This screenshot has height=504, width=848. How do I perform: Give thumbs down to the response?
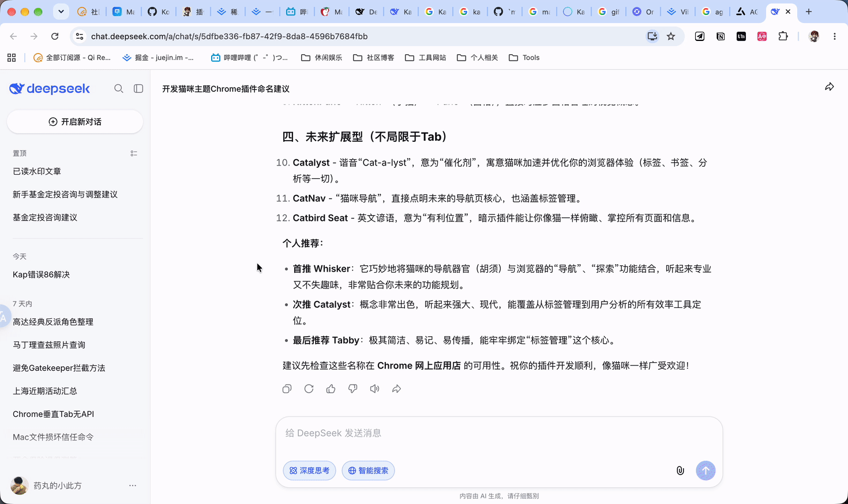pyautogui.click(x=352, y=389)
